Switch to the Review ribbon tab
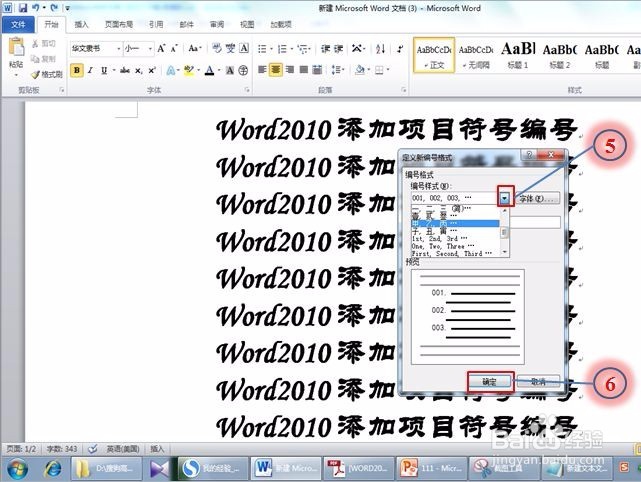Viewport: 641px width, 482px height. (217, 25)
